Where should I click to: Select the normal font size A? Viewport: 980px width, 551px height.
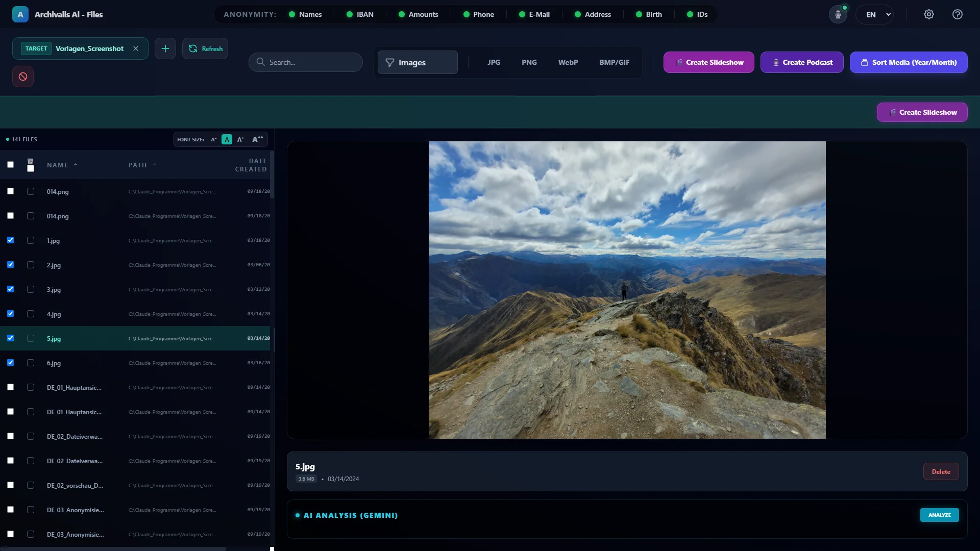coord(227,139)
